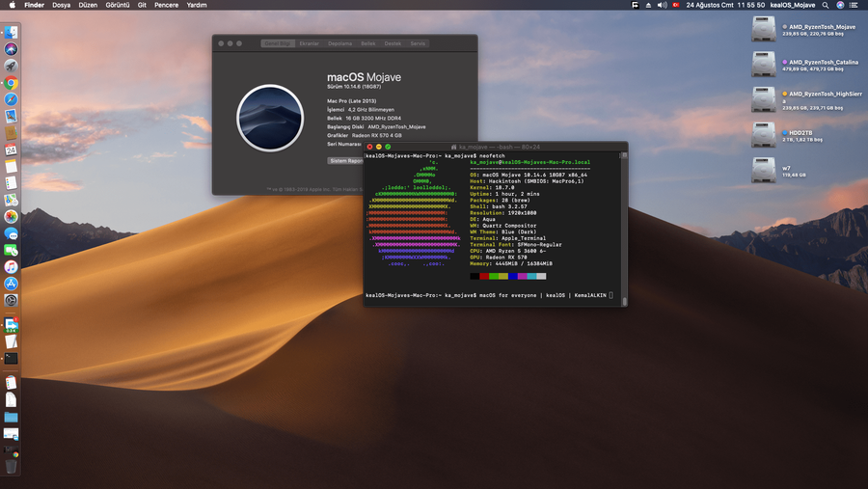Click Turkish flag input source icon
Screen dimensions: 868x489
[676, 5]
